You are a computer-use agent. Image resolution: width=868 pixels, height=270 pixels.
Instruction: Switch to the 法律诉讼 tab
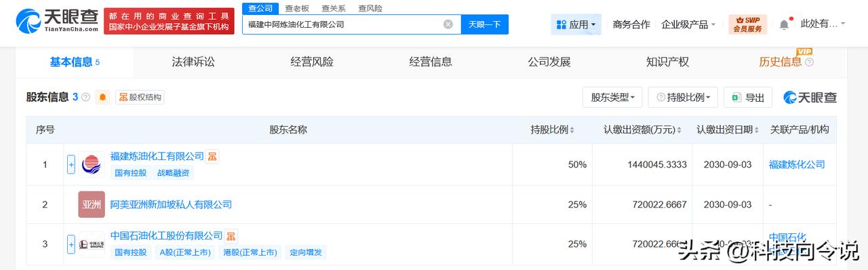tap(193, 62)
